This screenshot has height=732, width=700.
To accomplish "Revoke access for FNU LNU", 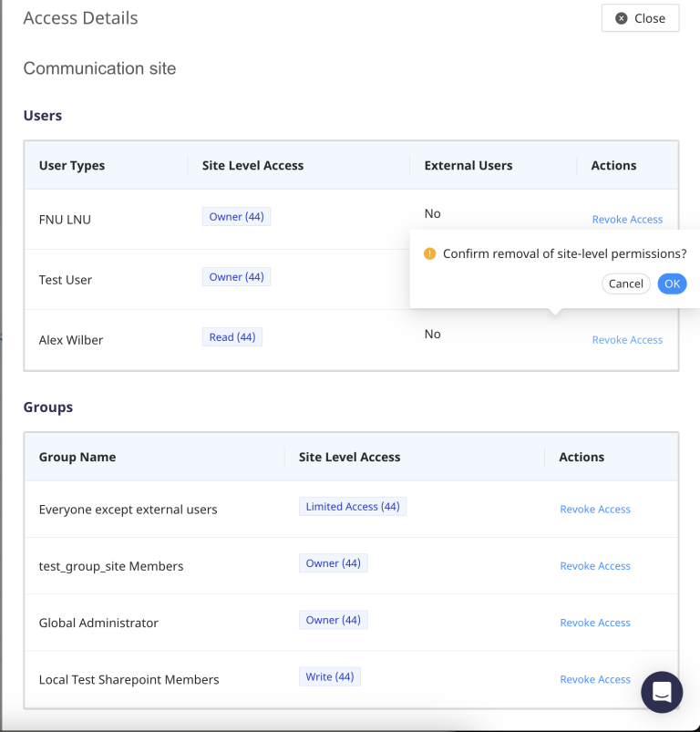I will click(627, 220).
